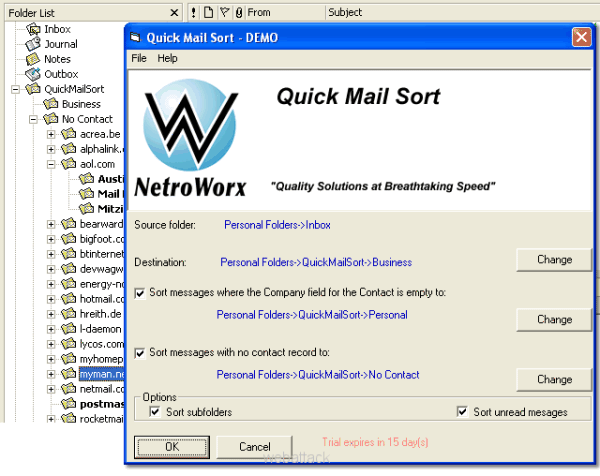
Task: Click the OK button
Action: point(172,447)
